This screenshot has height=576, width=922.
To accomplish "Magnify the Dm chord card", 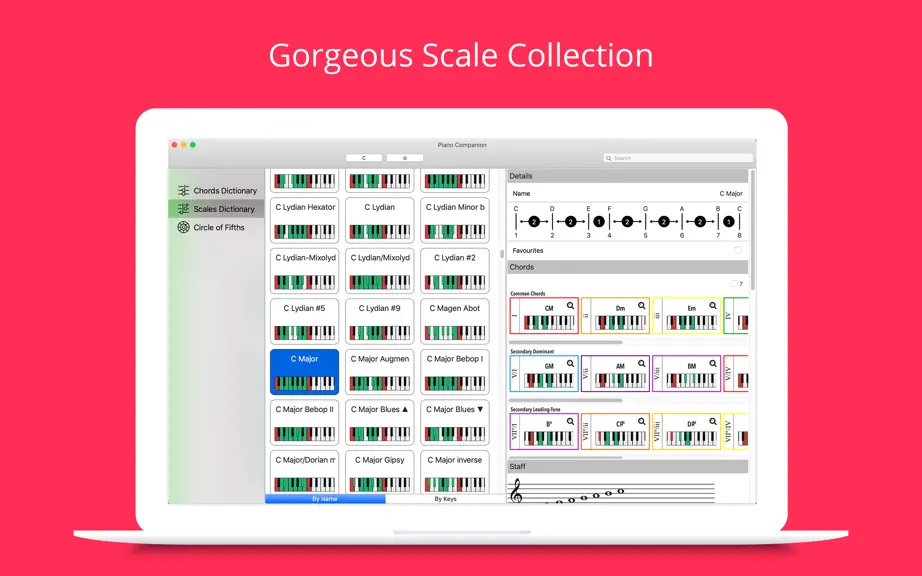I will [642, 306].
